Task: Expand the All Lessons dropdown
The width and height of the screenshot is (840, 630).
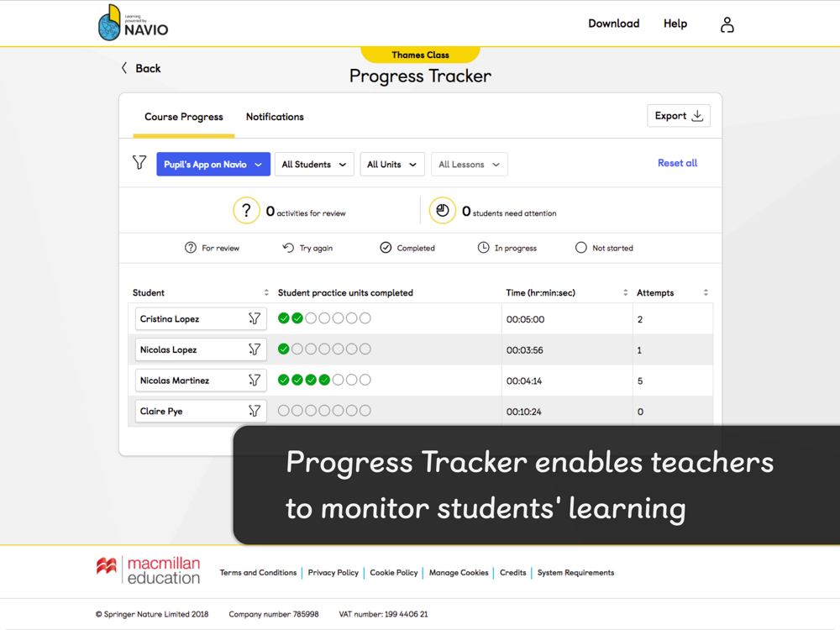Action: point(469,165)
